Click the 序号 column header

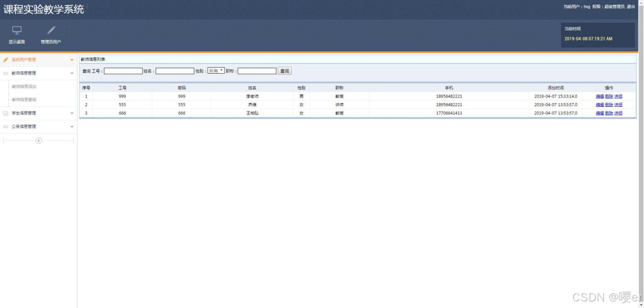pyautogui.click(x=86, y=88)
